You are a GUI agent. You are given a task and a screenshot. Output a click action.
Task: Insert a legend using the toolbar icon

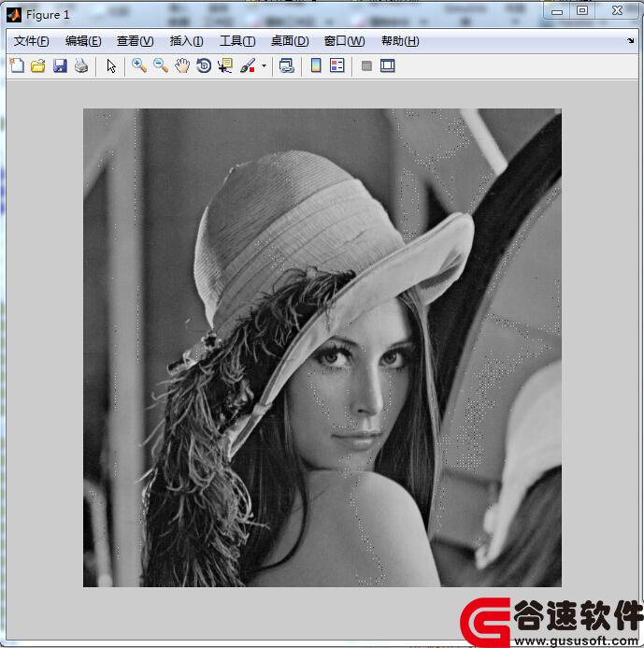click(337, 65)
